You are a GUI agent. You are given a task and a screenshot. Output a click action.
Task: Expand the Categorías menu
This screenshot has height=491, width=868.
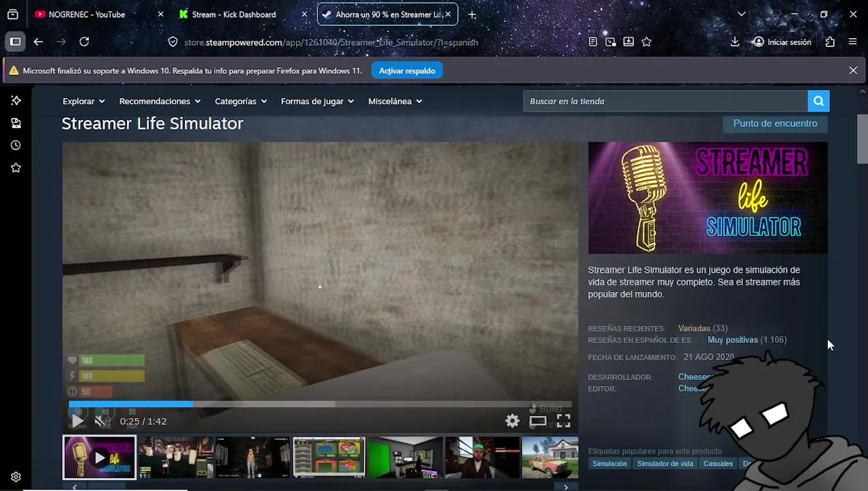pyautogui.click(x=241, y=101)
